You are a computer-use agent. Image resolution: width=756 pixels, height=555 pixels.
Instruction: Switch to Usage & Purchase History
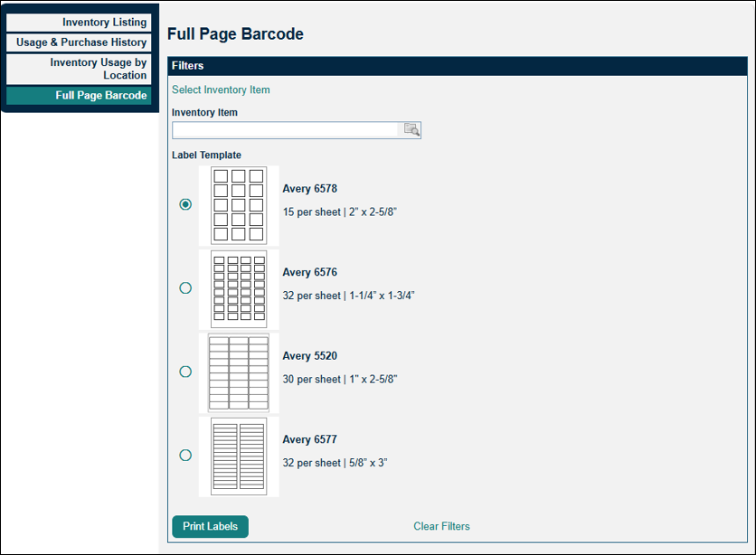click(79, 42)
